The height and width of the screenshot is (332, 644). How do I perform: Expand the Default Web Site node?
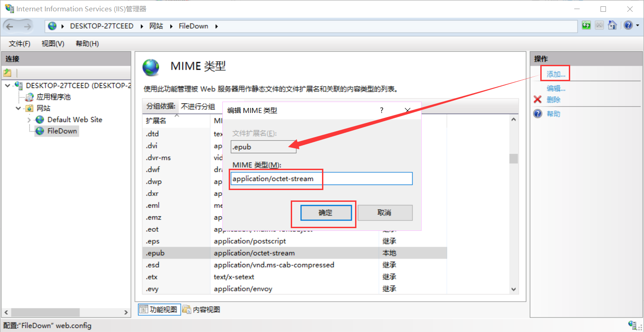[x=29, y=120]
